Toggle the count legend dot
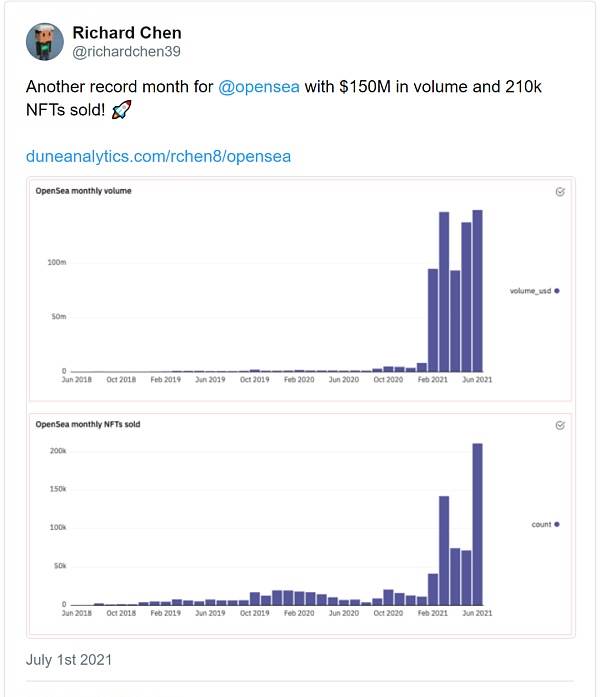The height and width of the screenshot is (697, 600). point(557,525)
